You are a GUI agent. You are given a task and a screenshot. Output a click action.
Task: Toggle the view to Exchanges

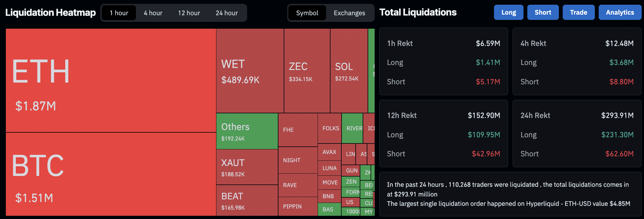coord(349,13)
